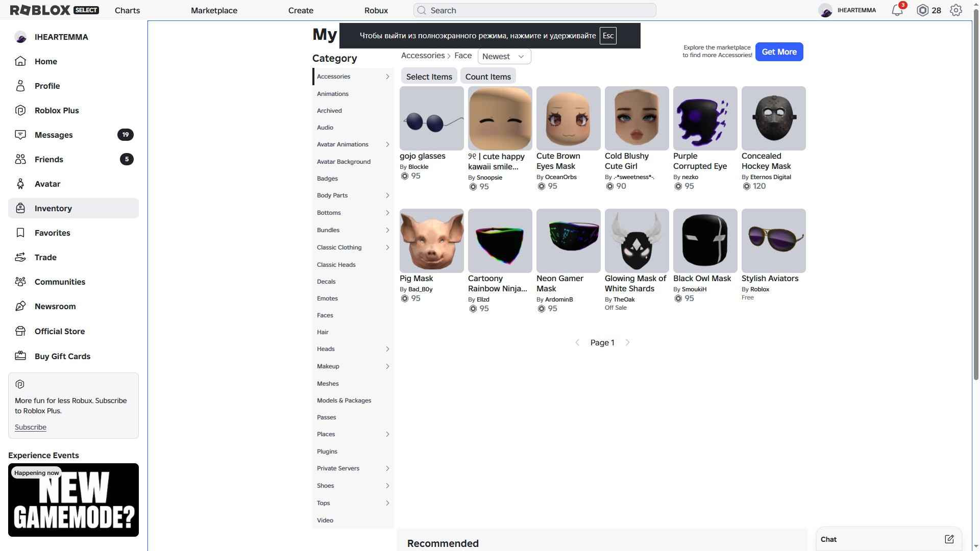
Task: Click the Search input field
Action: coord(535,10)
